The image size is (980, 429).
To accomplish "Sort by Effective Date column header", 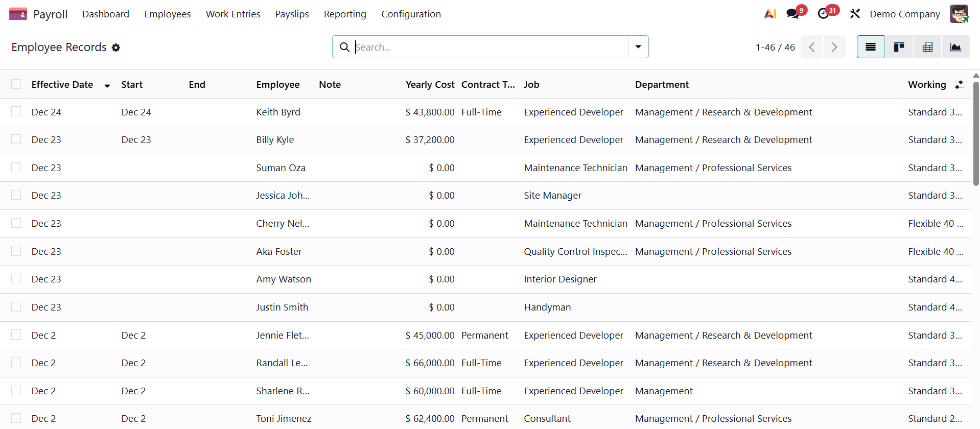I will click(x=62, y=85).
